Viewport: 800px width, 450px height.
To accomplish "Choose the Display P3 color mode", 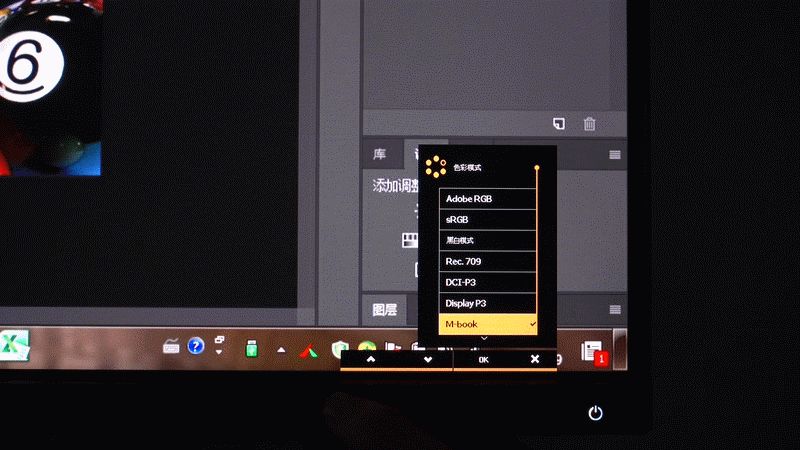I will pyautogui.click(x=487, y=303).
